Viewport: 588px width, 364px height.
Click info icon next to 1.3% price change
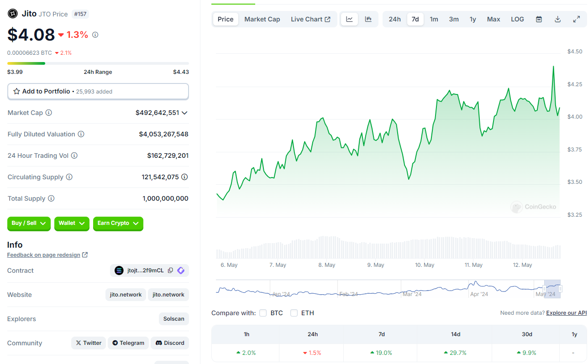(x=95, y=35)
